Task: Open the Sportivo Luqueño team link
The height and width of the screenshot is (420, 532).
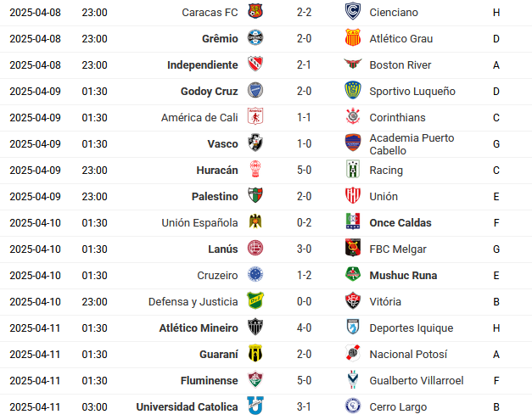Action: [412, 92]
